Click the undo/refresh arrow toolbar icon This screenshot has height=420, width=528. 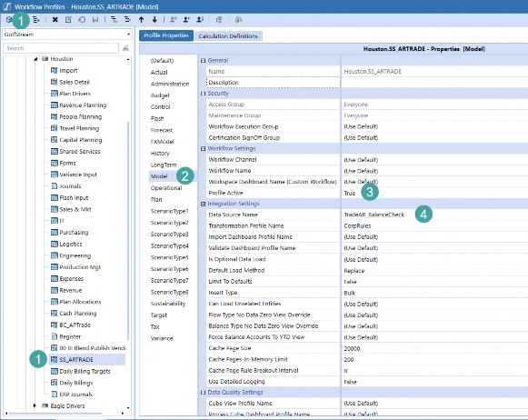coord(82,20)
